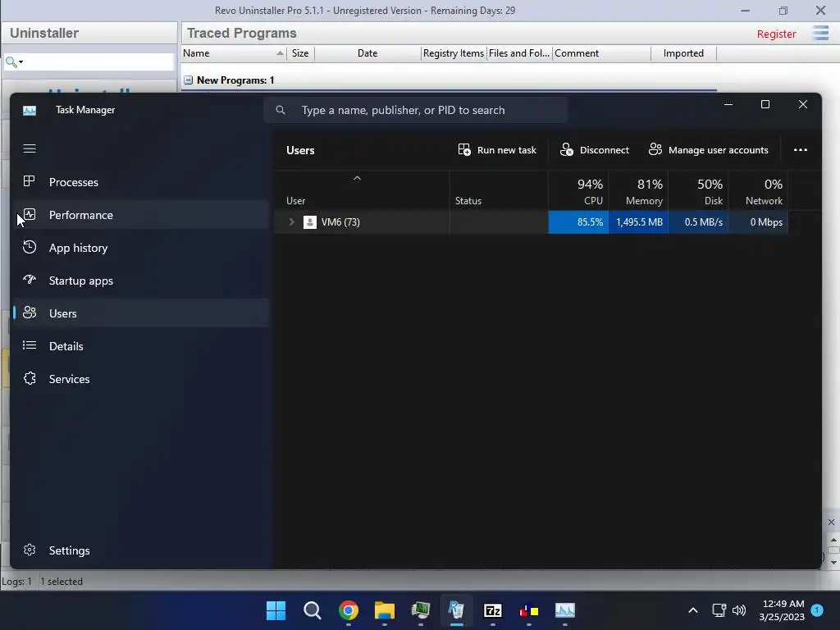Open volume tray icon
Viewport: 840px width, 630px height.
(739, 610)
